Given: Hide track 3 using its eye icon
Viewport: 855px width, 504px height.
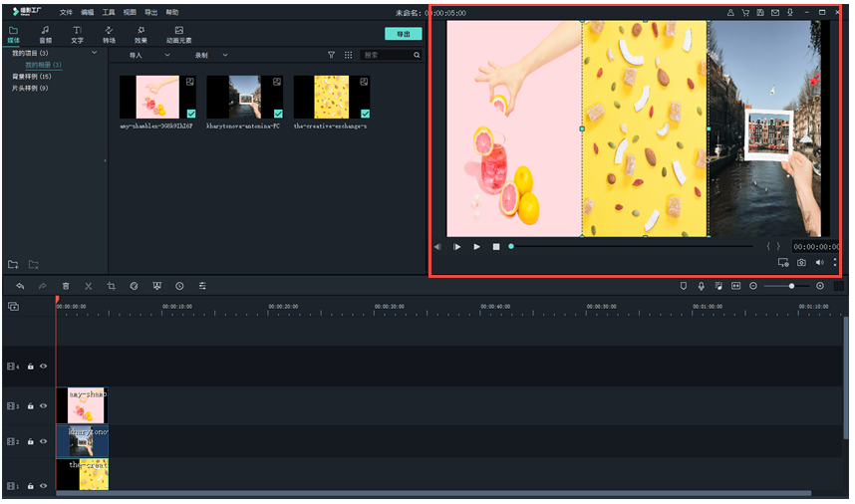Looking at the screenshot, I should 43,406.
